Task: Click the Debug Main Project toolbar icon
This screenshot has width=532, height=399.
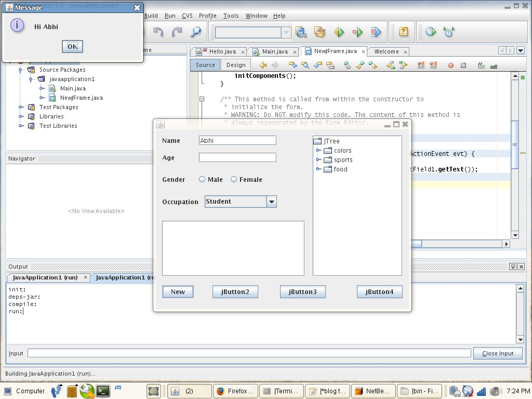Action: point(357,32)
